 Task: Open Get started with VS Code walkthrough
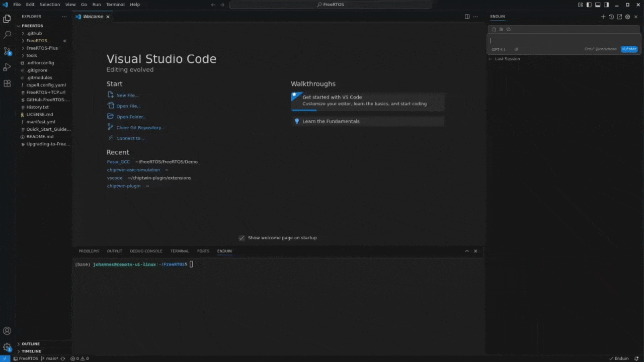pos(368,101)
